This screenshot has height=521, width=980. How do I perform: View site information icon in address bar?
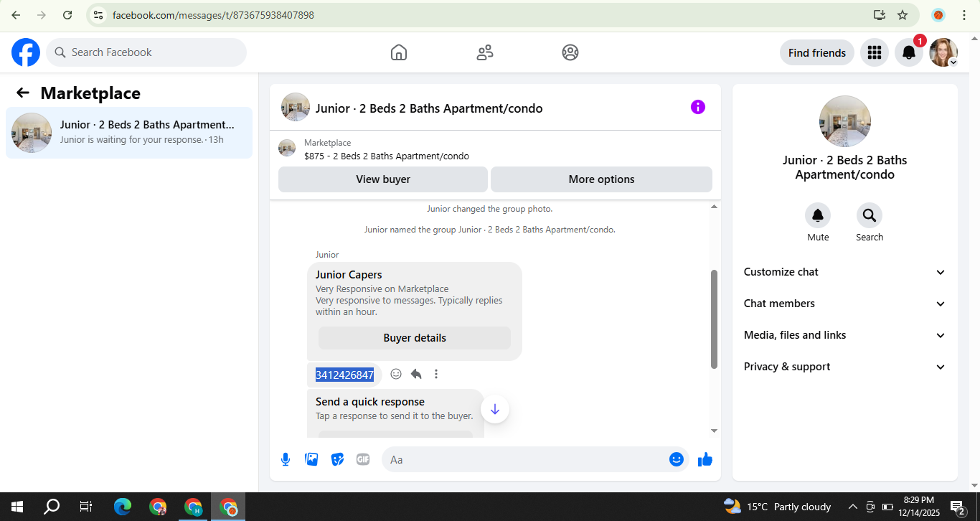98,15
